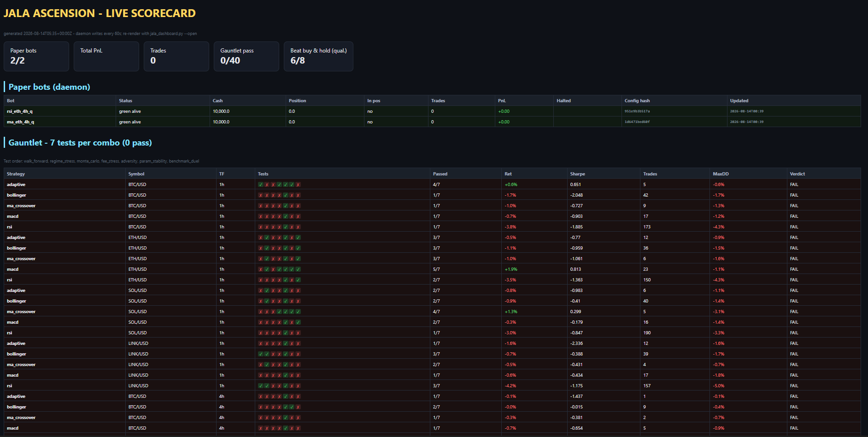Click the first test badge in adaptive BTC/USD 1h row
Viewport: 868px width, 437px height.
(261, 184)
